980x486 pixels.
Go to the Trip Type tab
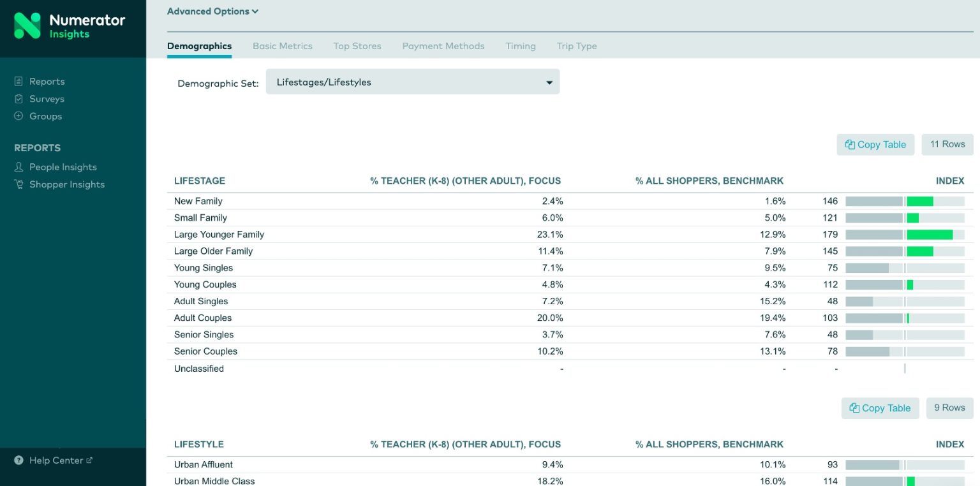[x=576, y=46]
